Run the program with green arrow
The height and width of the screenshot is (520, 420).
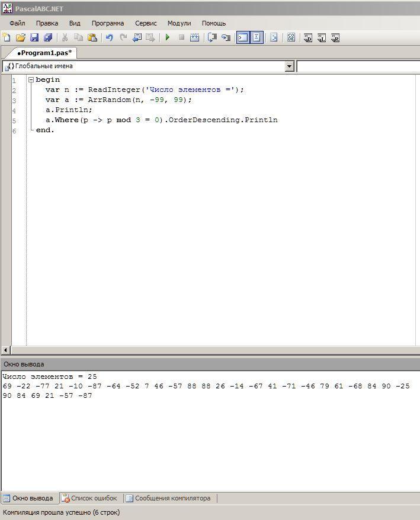click(168, 37)
